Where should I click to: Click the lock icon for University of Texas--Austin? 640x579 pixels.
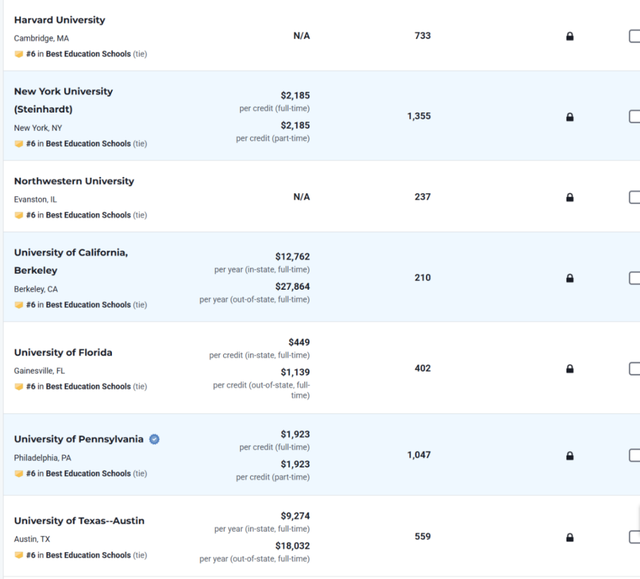point(570,537)
